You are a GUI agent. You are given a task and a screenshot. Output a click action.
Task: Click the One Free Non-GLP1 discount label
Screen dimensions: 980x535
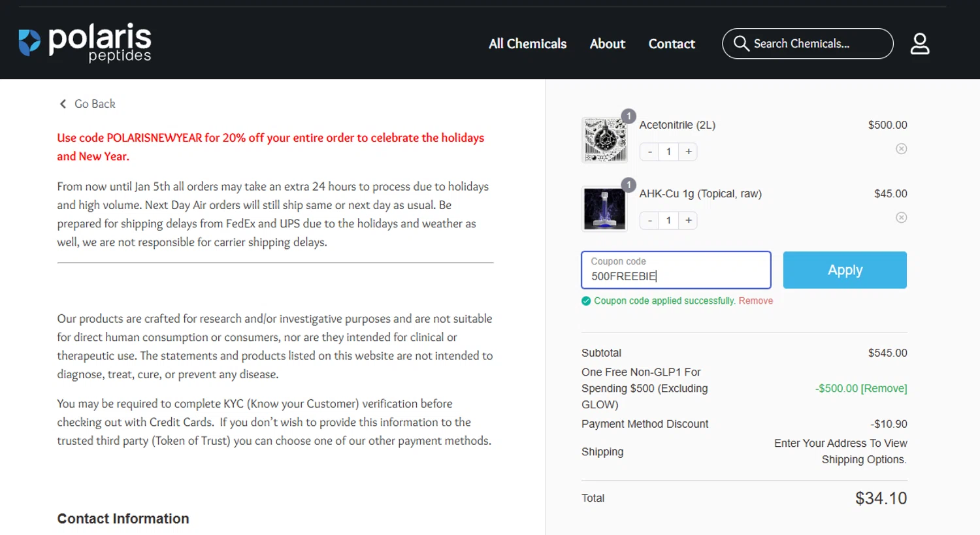(645, 388)
